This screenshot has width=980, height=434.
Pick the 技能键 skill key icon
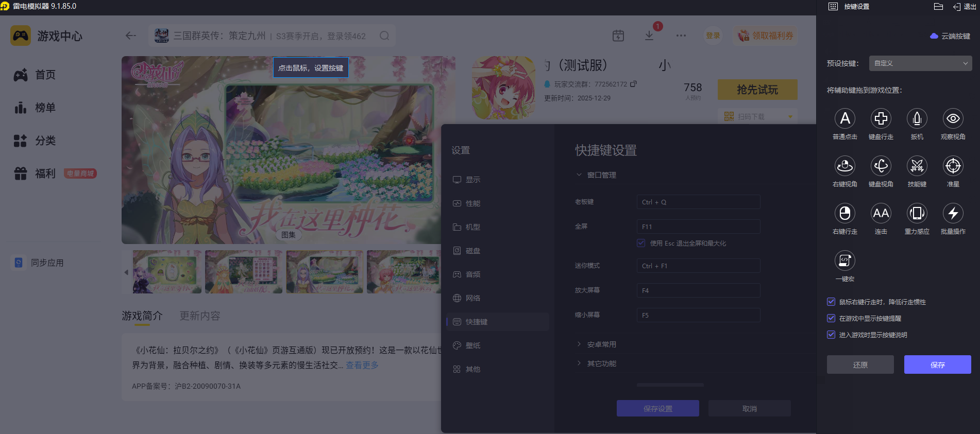click(917, 166)
